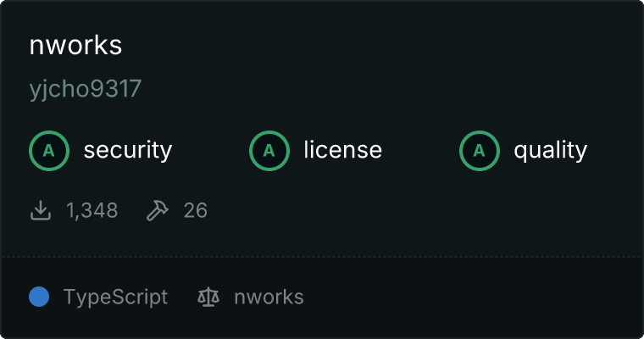The image size is (644, 339).
Task: Open the nworks server title
Action: [x=75, y=45]
